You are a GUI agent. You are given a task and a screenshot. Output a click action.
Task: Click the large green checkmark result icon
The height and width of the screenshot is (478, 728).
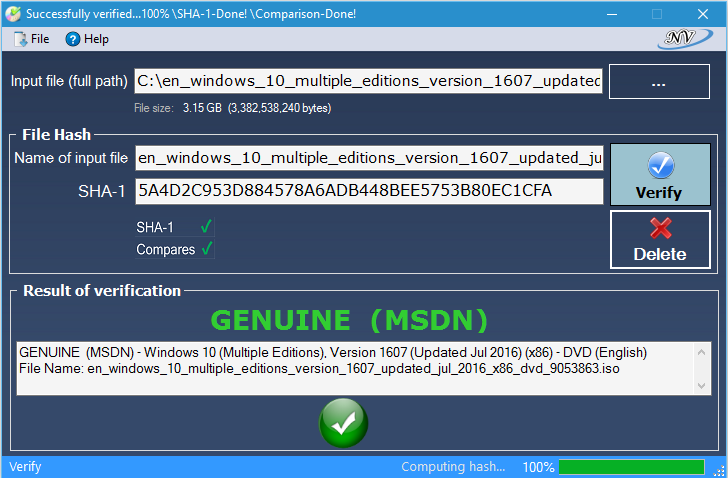click(344, 423)
